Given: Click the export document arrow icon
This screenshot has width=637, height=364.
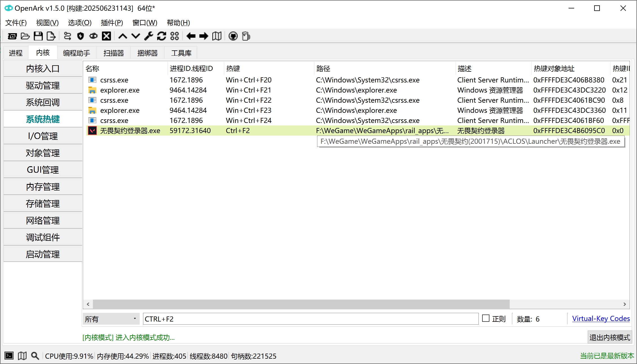Looking at the screenshot, I should (51, 36).
